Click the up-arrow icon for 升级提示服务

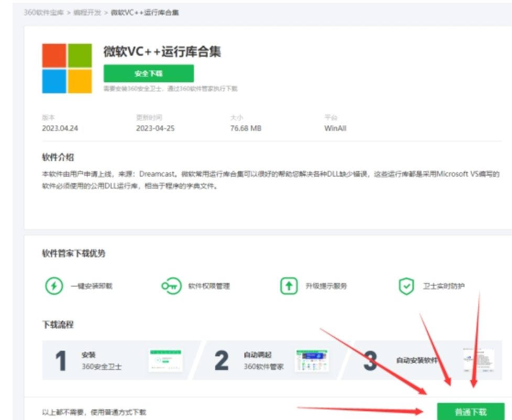click(x=288, y=286)
